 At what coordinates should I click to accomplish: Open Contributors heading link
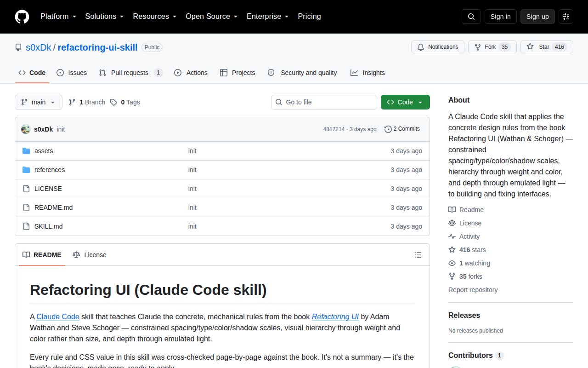click(475, 356)
